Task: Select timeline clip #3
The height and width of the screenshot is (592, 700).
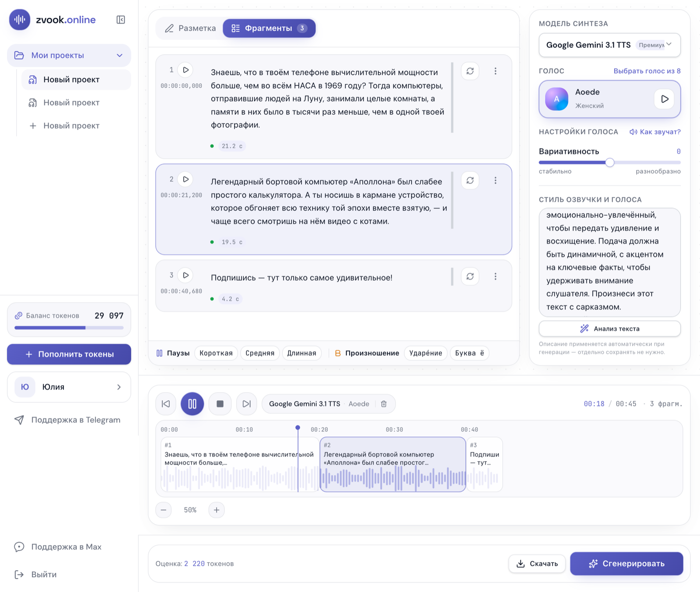Action: point(484,464)
